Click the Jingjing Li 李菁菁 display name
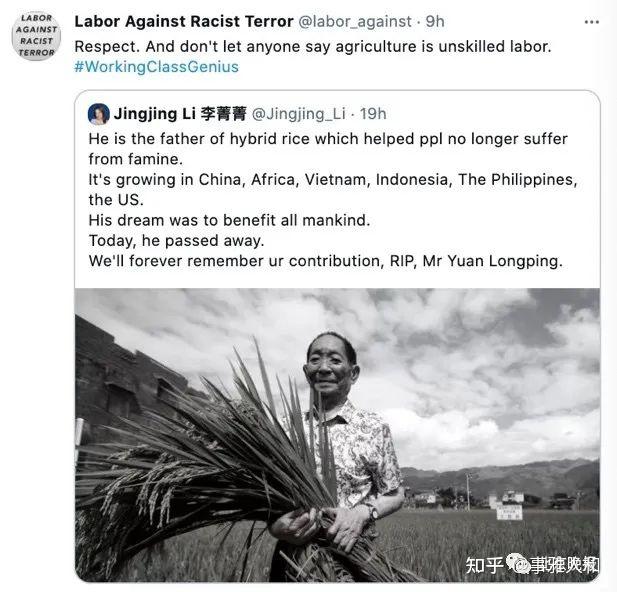The height and width of the screenshot is (592, 617). point(180,114)
